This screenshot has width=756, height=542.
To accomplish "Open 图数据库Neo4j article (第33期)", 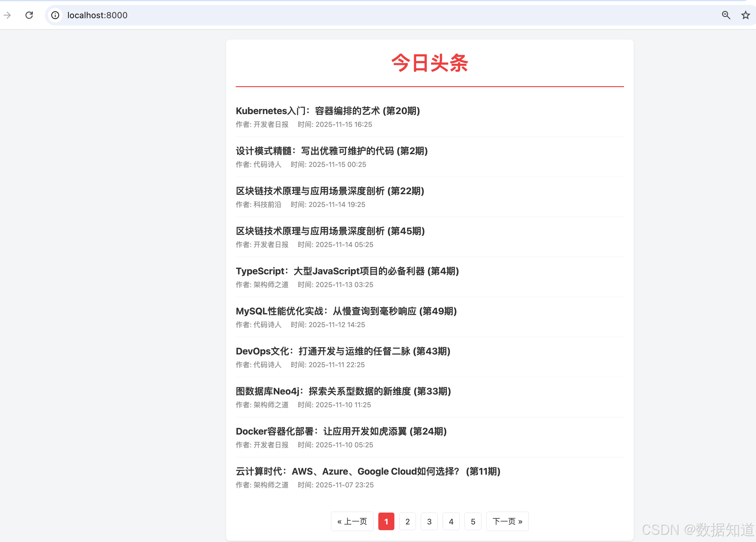I will pos(343,391).
